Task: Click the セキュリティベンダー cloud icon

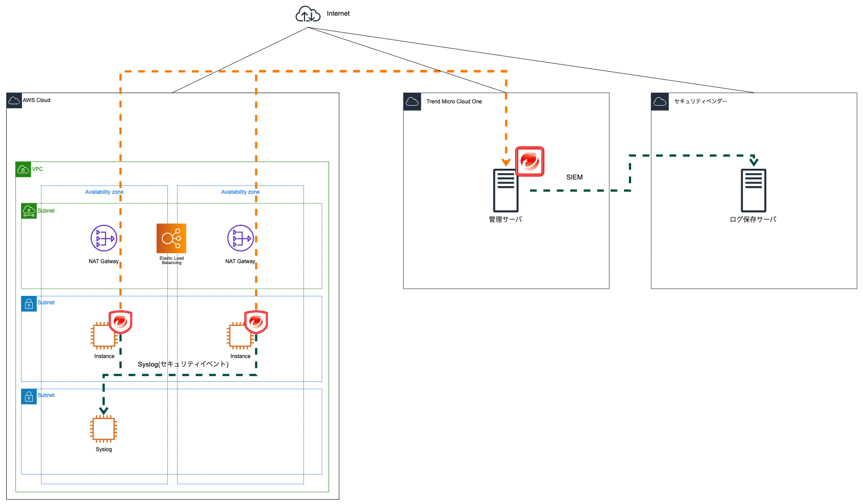Action: click(x=660, y=102)
